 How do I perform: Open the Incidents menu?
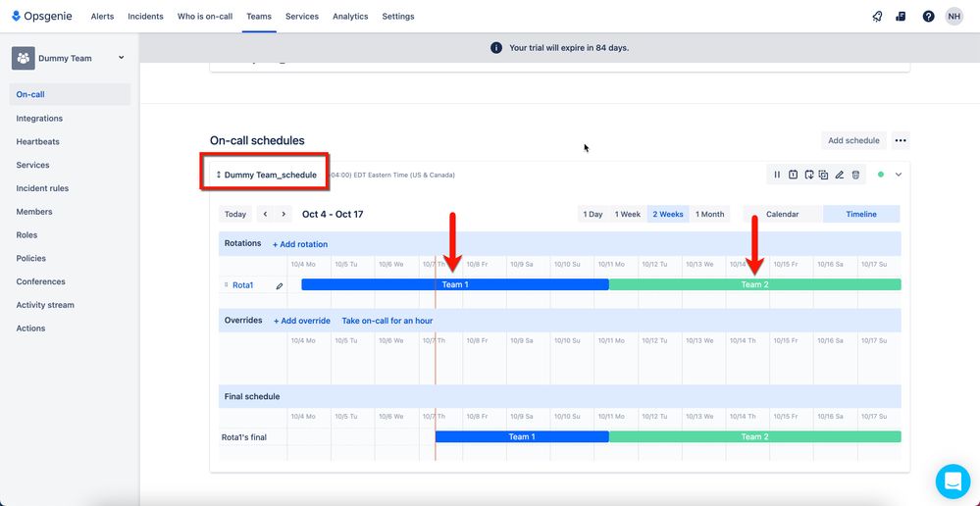click(x=145, y=17)
